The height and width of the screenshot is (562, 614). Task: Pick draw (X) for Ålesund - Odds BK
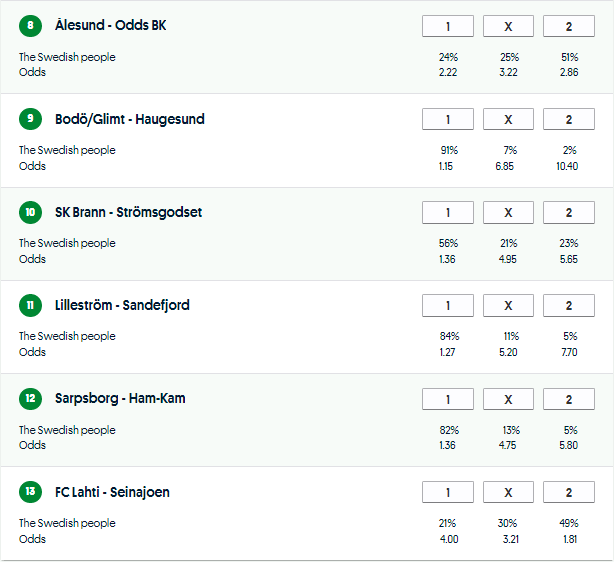pyautogui.click(x=508, y=26)
